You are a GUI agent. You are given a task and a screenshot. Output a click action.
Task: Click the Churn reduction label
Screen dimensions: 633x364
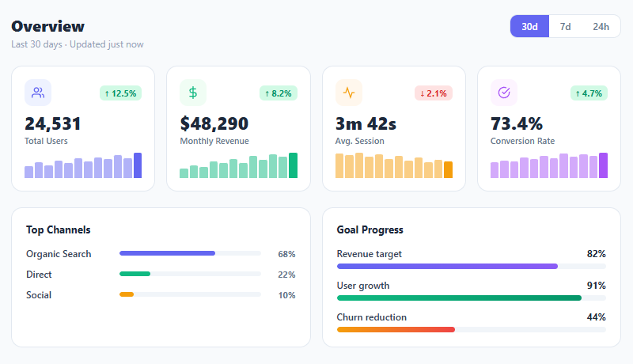371,317
